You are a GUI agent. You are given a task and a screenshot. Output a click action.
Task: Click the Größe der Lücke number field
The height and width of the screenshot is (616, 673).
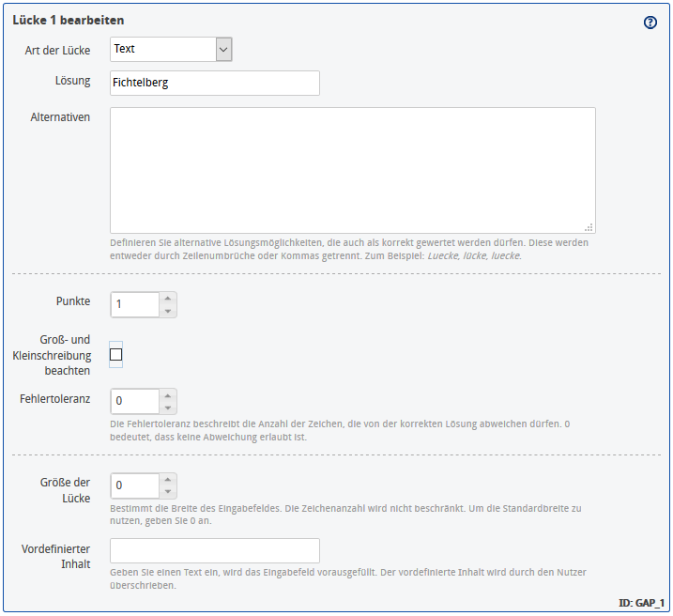(135, 485)
